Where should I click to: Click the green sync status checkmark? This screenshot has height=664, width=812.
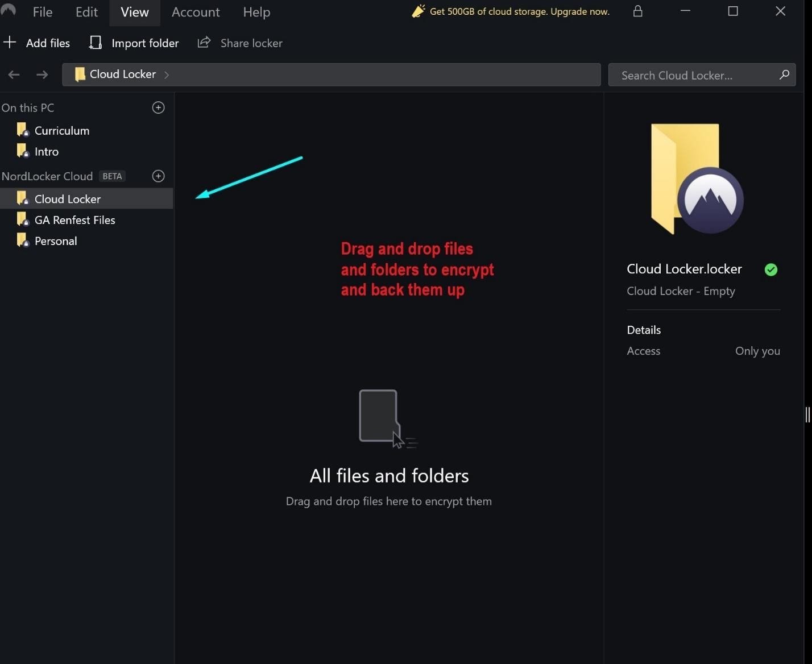click(x=771, y=269)
